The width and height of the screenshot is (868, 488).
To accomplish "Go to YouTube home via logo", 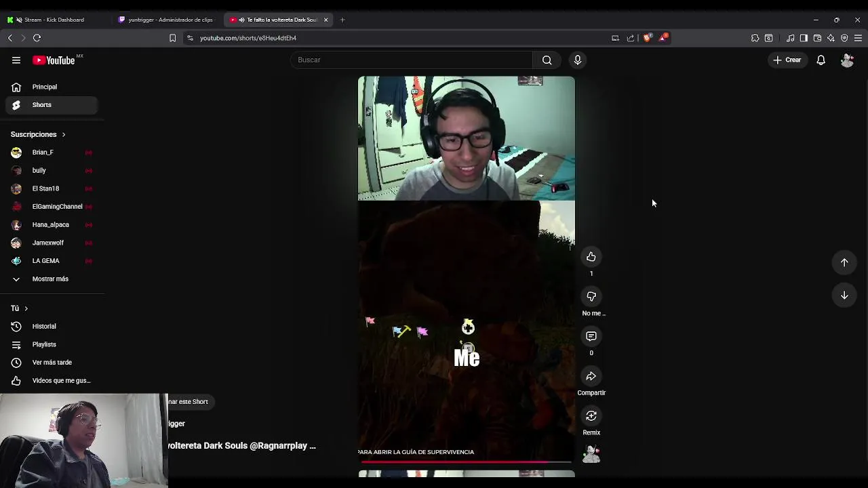I will [54, 60].
